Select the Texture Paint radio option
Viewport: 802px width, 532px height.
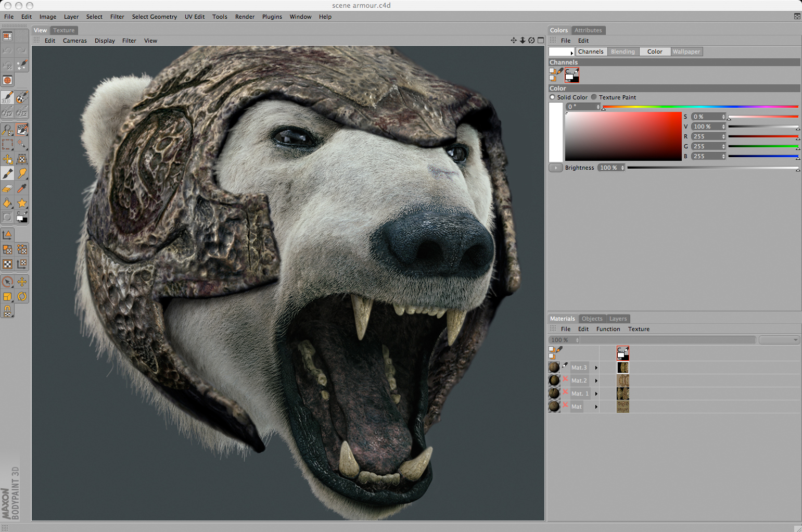(x=594, y=97)
